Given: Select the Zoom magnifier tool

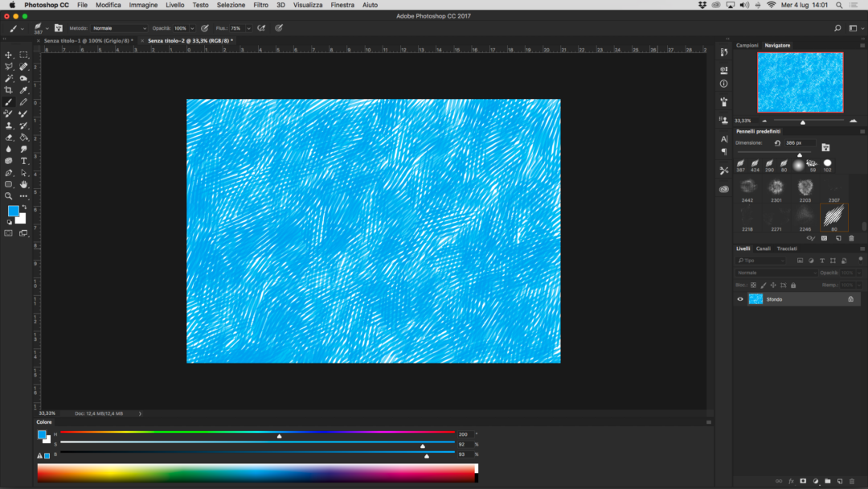Looking at the screenshot, I should pos(8,196).
